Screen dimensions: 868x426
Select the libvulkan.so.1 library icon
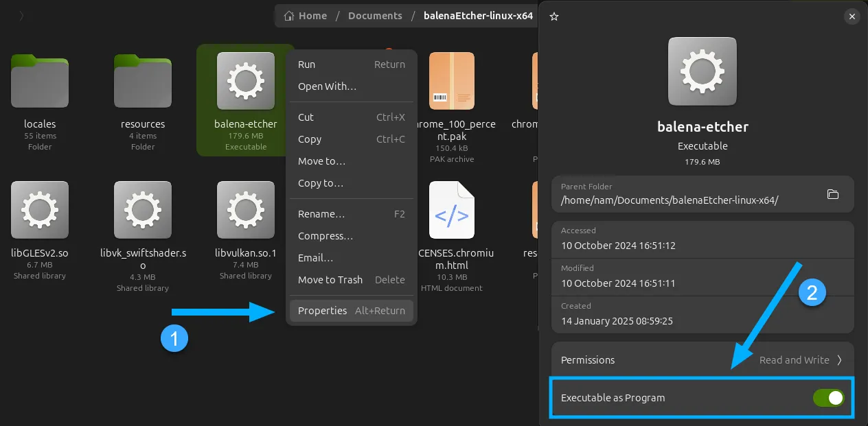(246, 210)
